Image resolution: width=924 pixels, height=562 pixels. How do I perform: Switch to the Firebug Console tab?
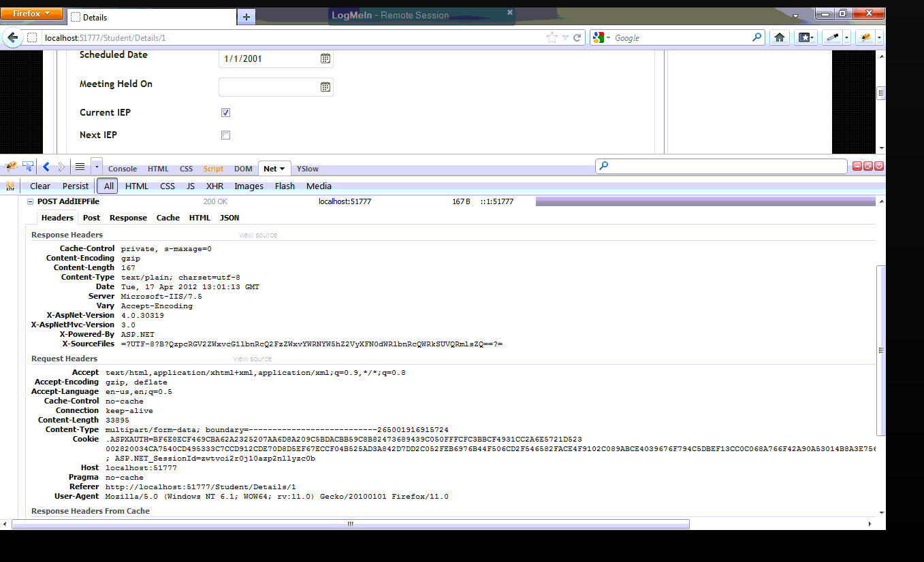(x=123, y=169)
